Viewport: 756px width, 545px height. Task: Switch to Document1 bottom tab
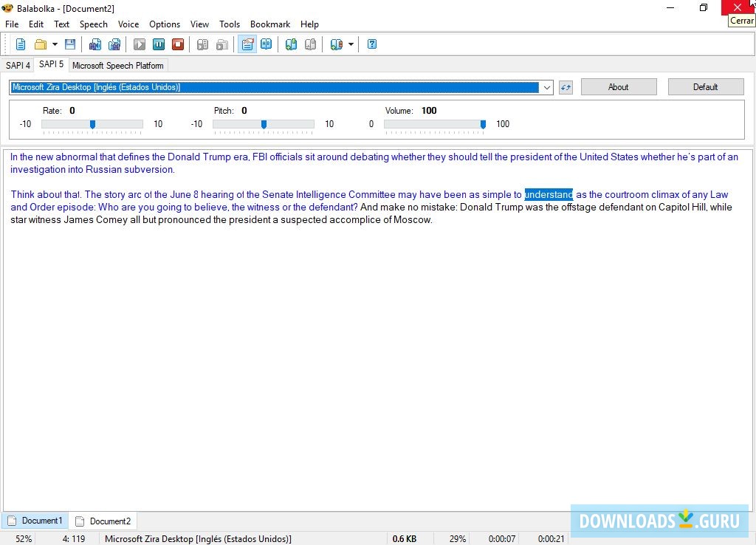click(35, 521)
